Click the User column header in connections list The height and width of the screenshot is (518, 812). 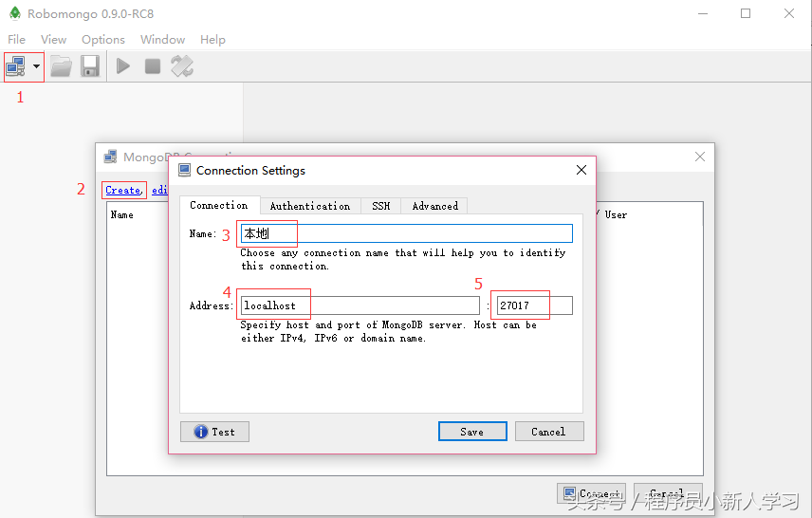tap(616, 214)
